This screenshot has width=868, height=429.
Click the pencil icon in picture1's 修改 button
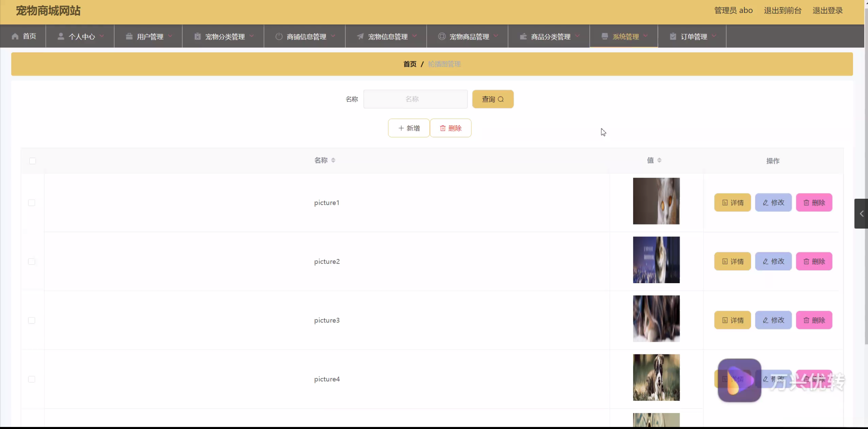[x=766, y=203]
